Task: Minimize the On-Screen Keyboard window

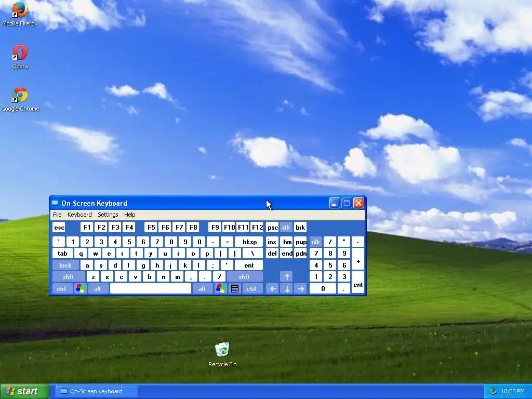Action: click(335, 203)
